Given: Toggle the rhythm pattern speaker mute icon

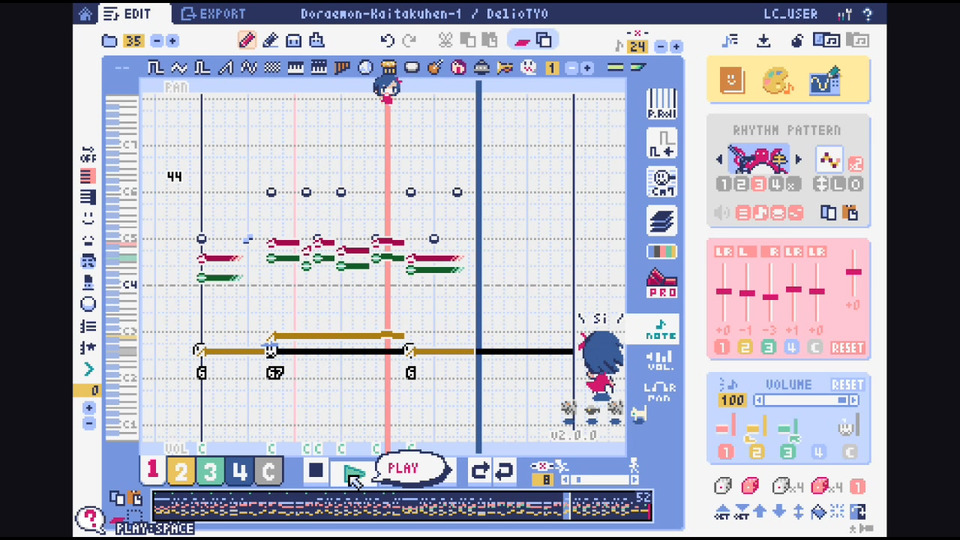Looking at the screenshot, I should [722, 212].
